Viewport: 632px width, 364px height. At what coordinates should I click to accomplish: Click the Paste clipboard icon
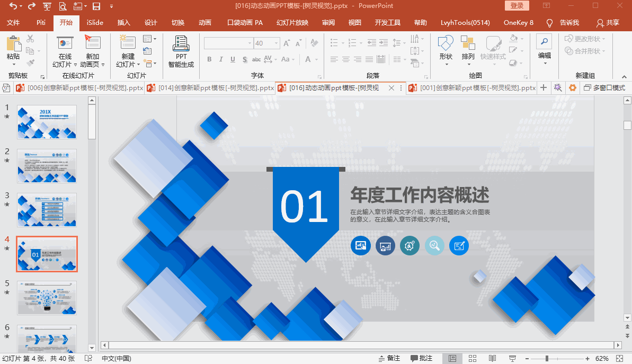point(13,44)
